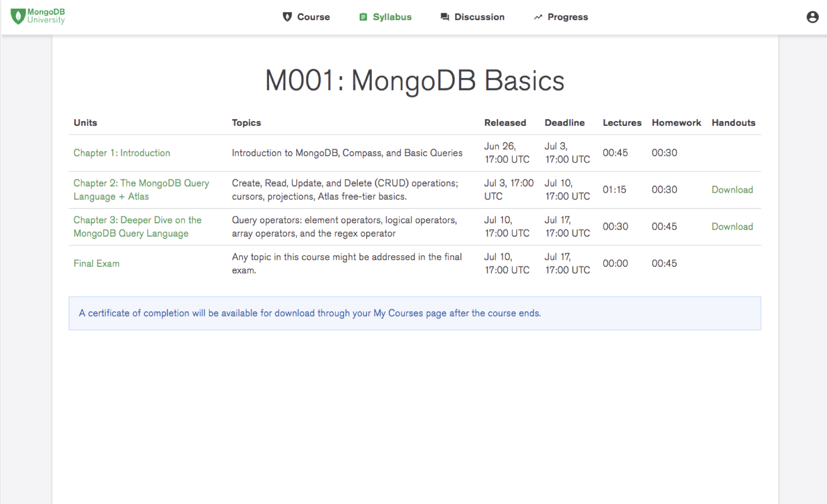Click the Progress trend line icon
This screenshot has height=504, width=827.
point(538,17)
